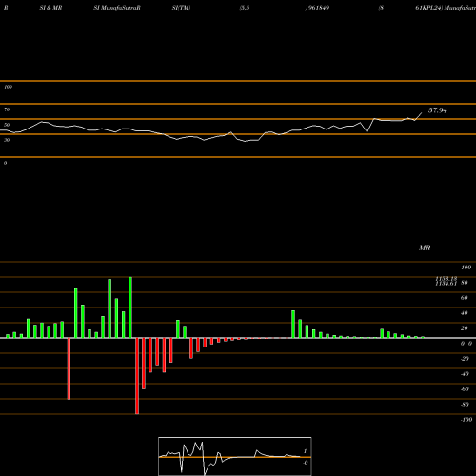Select 'SI MunafaSutraR' header text
The height and width of the screenshot is (476, 476).
pos(117,8)
